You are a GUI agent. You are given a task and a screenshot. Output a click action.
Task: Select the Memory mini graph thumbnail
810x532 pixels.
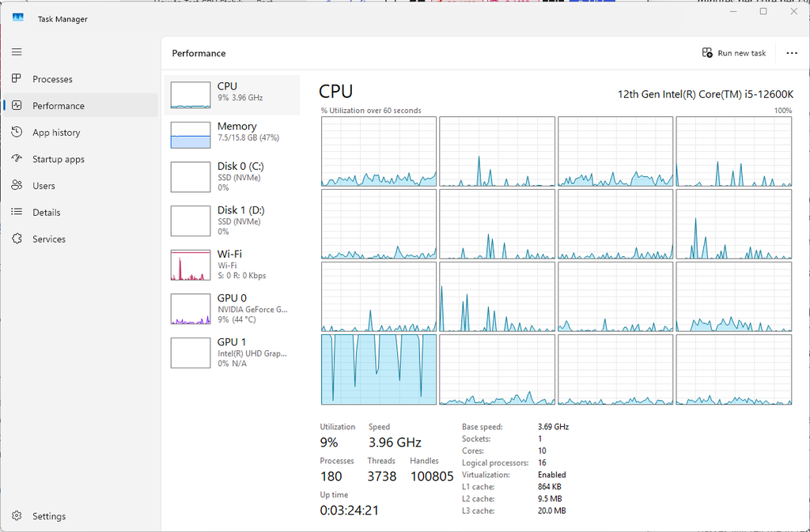click(191, 135)
